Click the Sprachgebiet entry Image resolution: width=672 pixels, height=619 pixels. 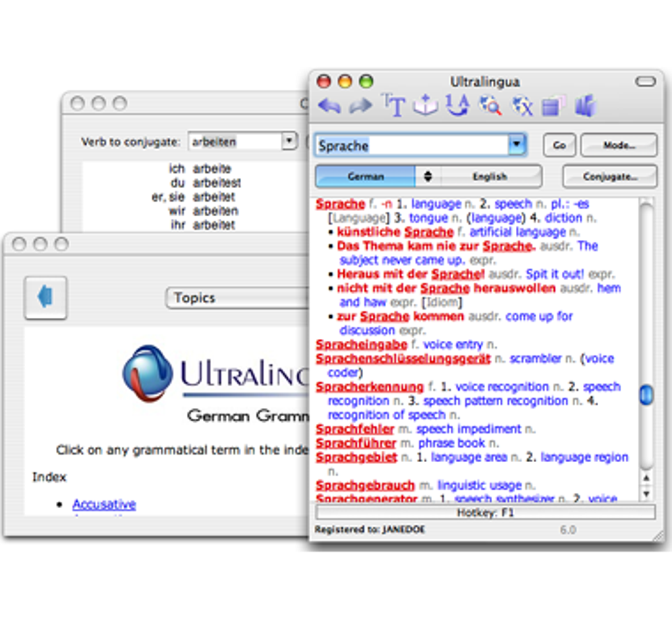point(356,457)
